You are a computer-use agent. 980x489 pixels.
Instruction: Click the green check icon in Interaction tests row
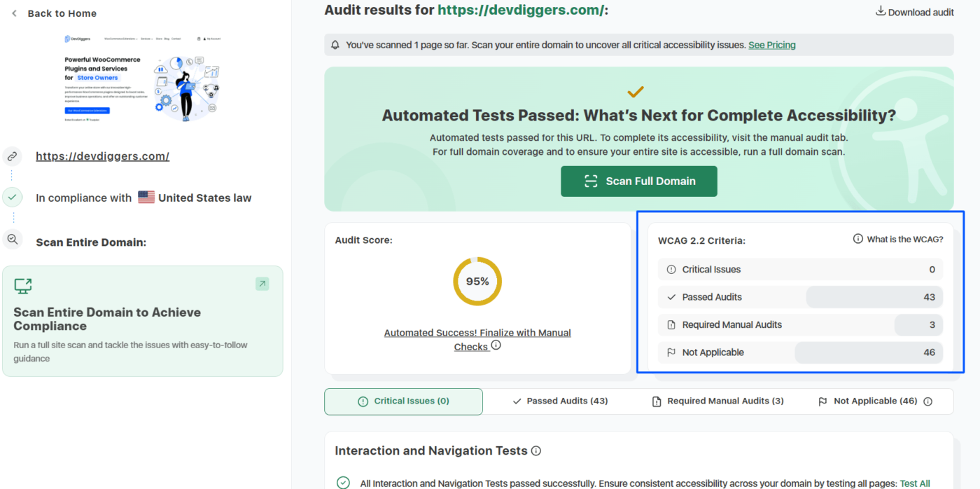(343, 483)
